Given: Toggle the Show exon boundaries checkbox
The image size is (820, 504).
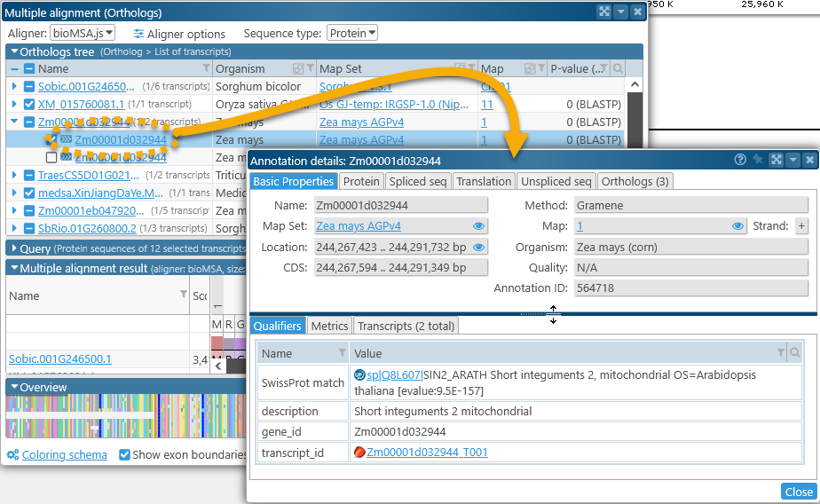Looking at the screenshot, I should (x=125, y=455).
